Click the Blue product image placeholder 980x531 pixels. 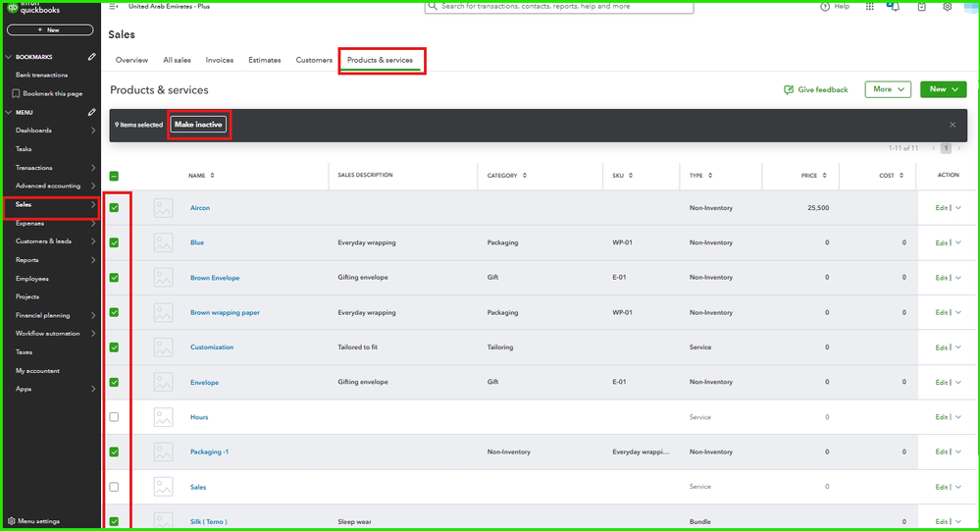163,242
